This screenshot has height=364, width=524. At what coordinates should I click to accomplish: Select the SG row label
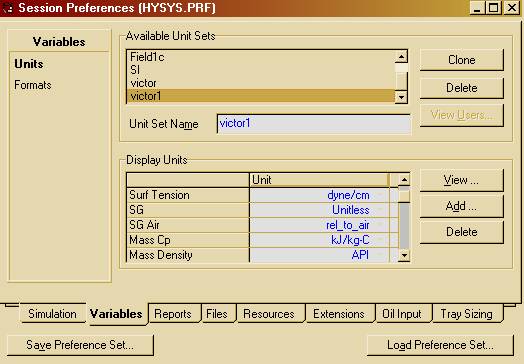click(188, 210)
